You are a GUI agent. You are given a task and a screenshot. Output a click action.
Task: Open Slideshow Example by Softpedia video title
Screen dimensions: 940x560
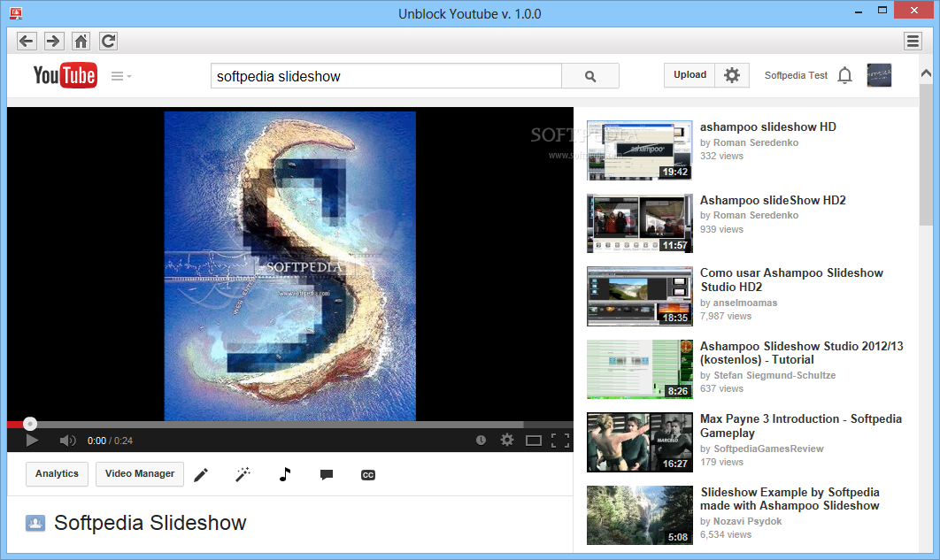790,499
